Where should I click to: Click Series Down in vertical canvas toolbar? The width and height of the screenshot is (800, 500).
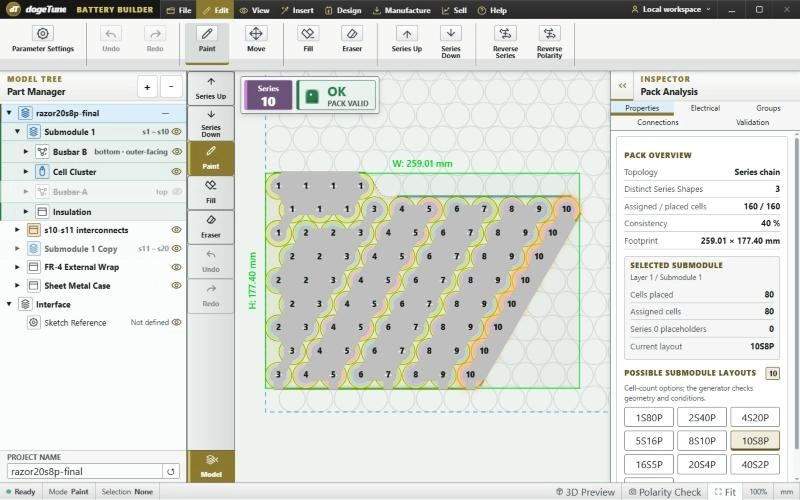(211, 123)
